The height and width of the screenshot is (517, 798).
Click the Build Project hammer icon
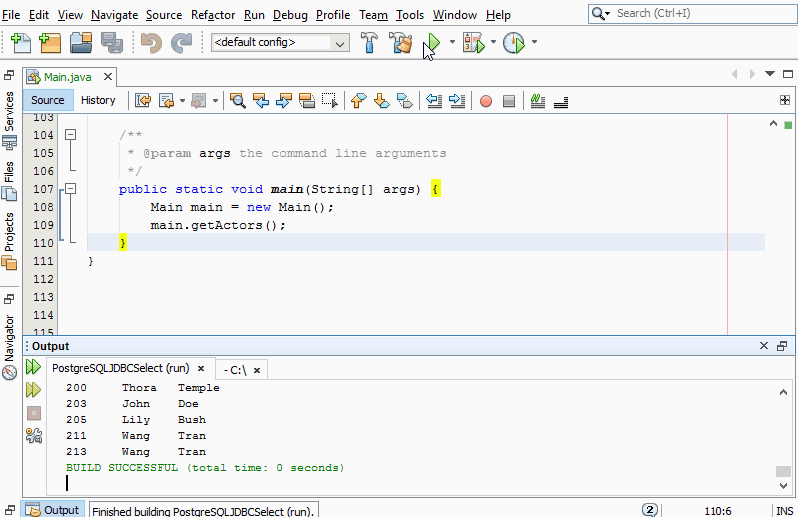[369, 43]
